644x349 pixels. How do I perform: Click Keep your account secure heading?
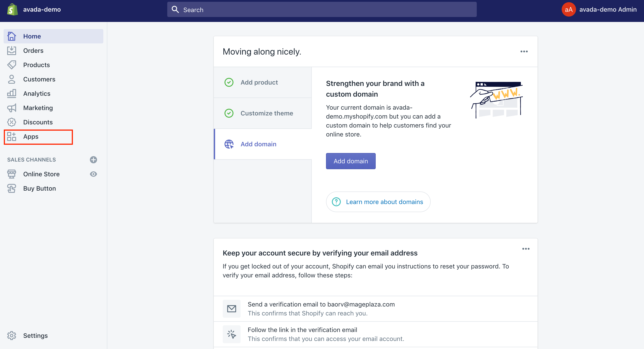(x=320, y=253)
